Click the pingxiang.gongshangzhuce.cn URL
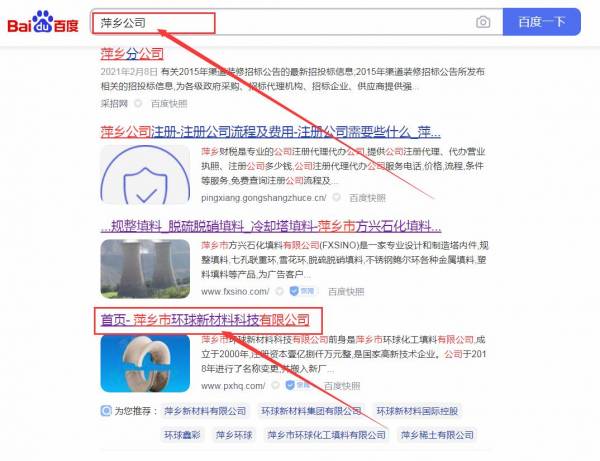 click(264, 198)
